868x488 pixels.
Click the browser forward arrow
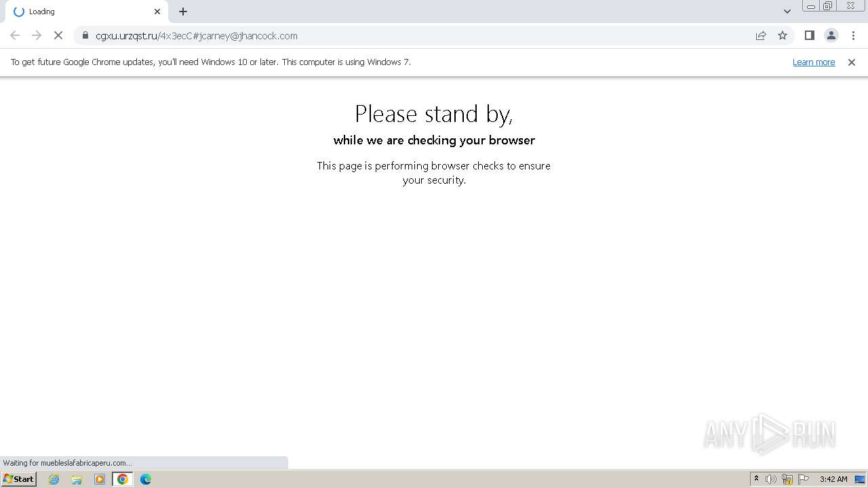point(37,35)
